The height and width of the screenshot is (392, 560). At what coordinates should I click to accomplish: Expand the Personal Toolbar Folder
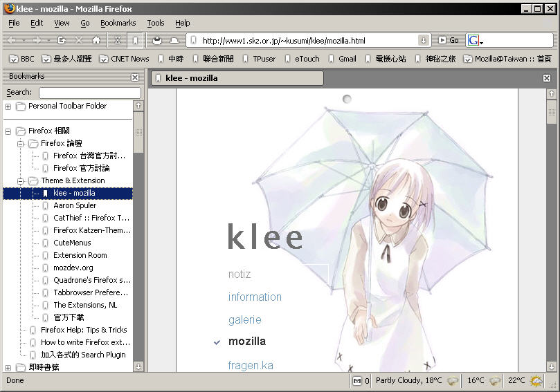tap(8, 106)
